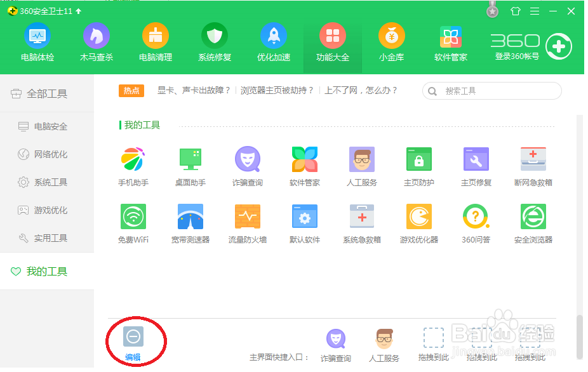Launch 主页防护 tool
588x372 pixels.
[419, 166]
